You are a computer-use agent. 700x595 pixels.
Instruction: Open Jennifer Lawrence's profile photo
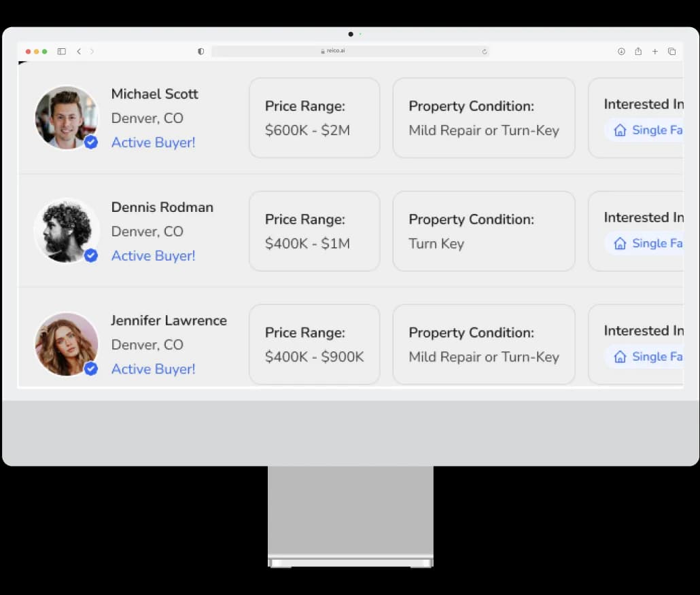[x=65, y=343]
